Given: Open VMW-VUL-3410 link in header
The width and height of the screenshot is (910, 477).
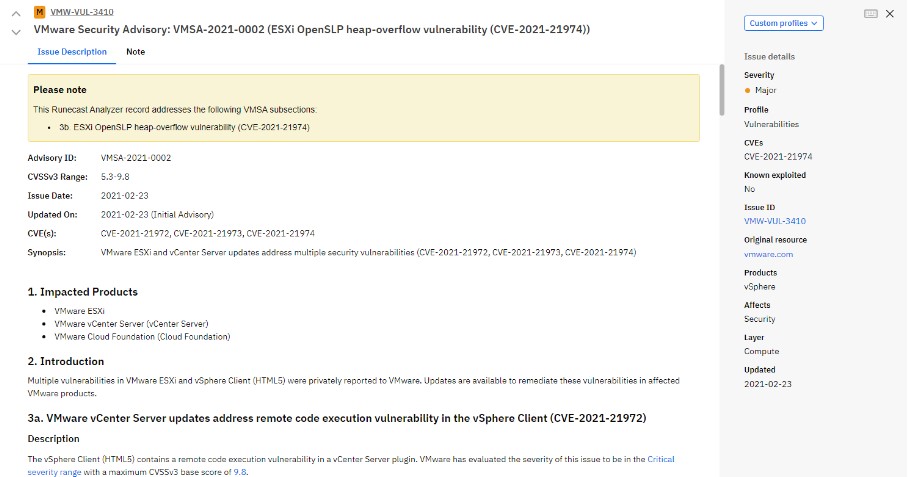Looking at the screenshot, I should coord(82,12).
